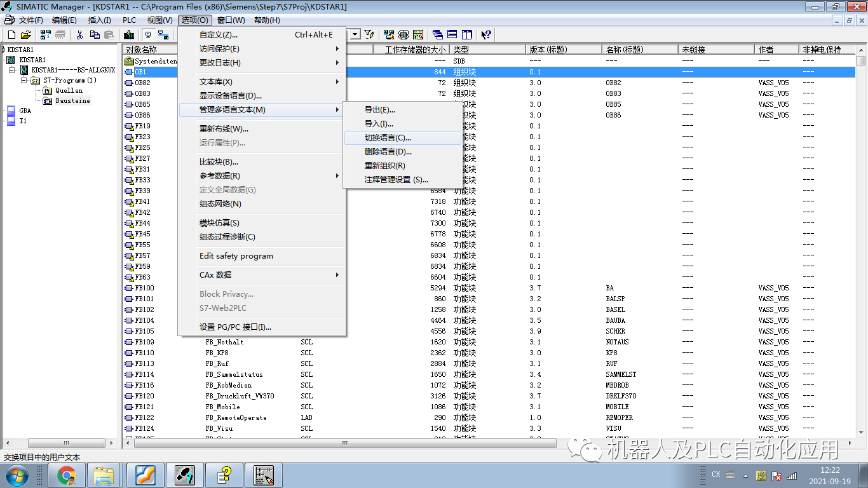Select GBA in the project tree

[25, 111]
